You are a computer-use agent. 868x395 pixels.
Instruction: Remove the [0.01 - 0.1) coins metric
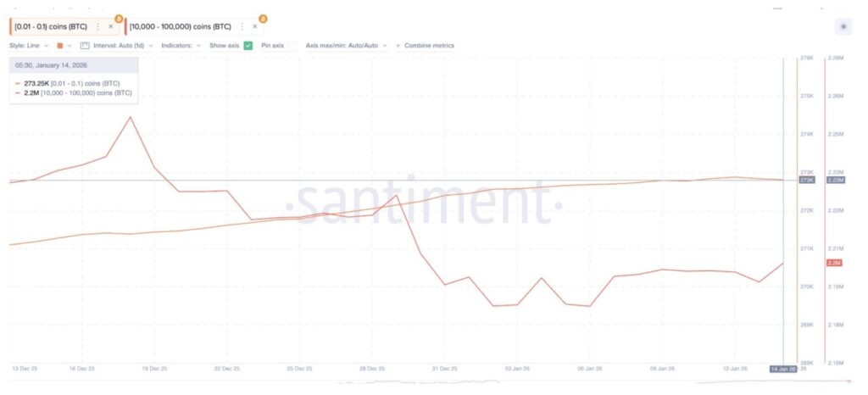pos(111,26)
